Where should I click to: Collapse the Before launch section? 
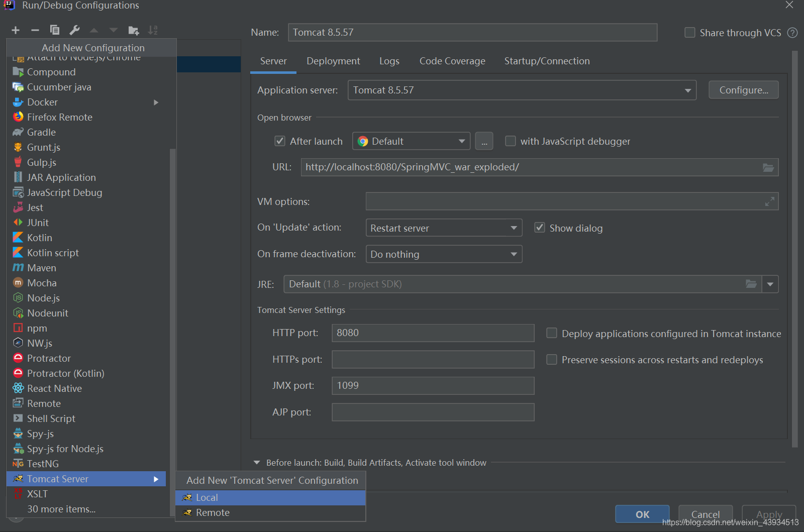[x=257, y=463]
